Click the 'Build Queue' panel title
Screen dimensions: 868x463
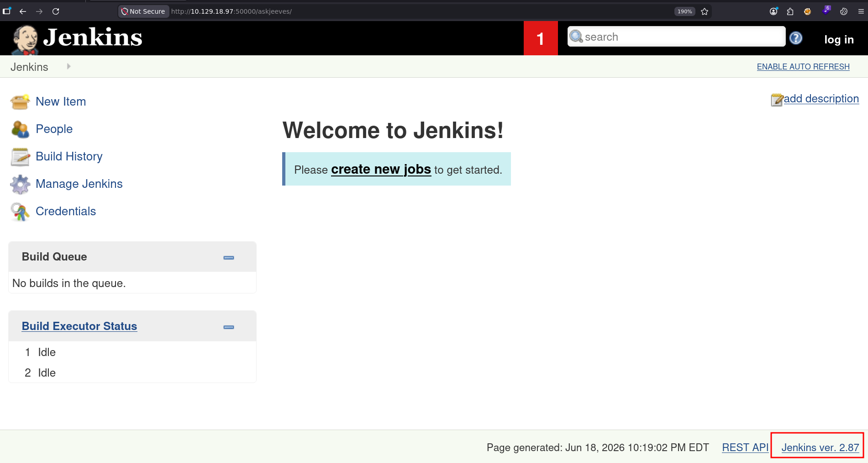(x=54, y=256)
